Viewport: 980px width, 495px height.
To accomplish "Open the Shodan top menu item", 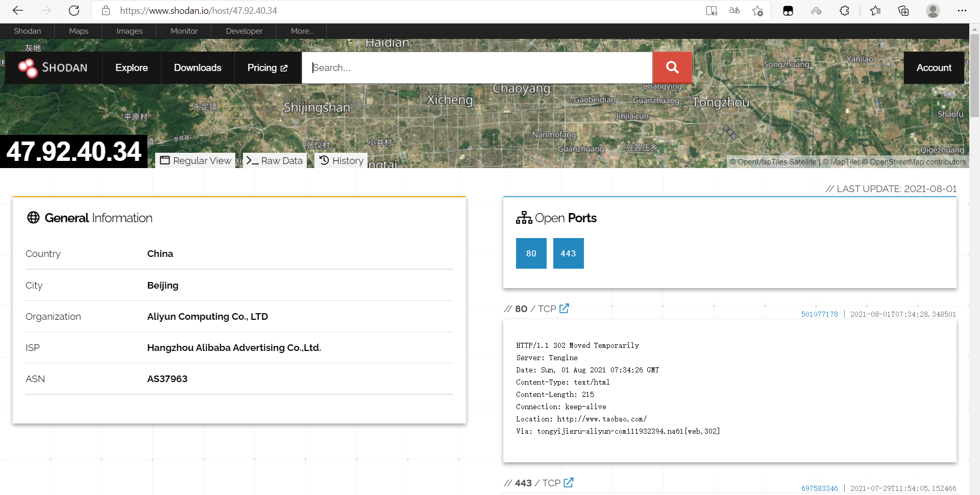I will click(x=28, y=31).
